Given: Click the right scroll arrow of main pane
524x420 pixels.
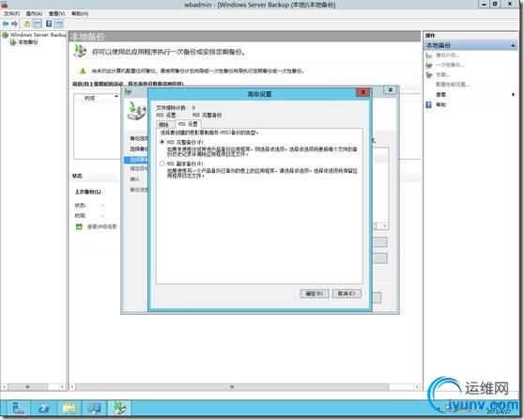Looking at the screenshot, I should pyautogui.click(x=417, y=387).
